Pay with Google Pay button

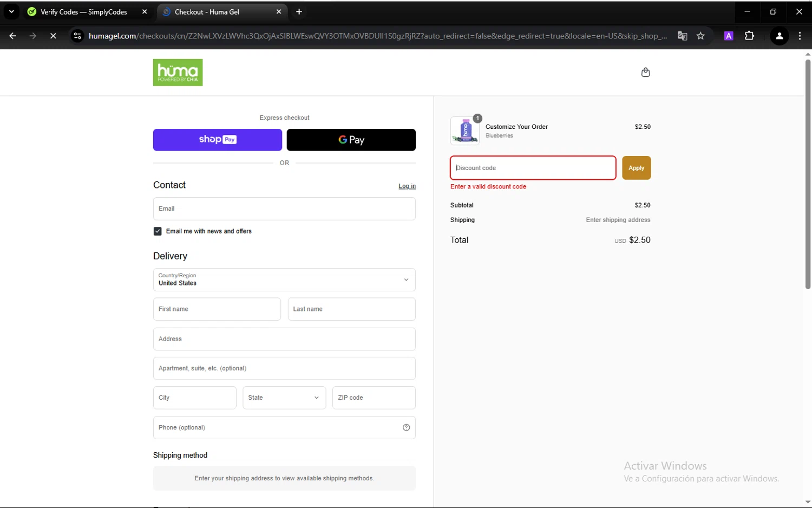pos(351,140)
